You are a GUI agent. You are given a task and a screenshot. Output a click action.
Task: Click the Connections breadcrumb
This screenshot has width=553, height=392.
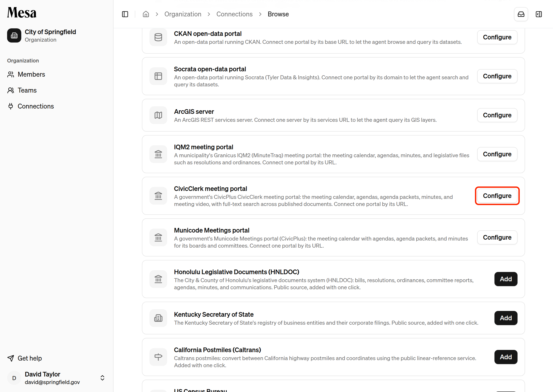click(x=234, y=14)
